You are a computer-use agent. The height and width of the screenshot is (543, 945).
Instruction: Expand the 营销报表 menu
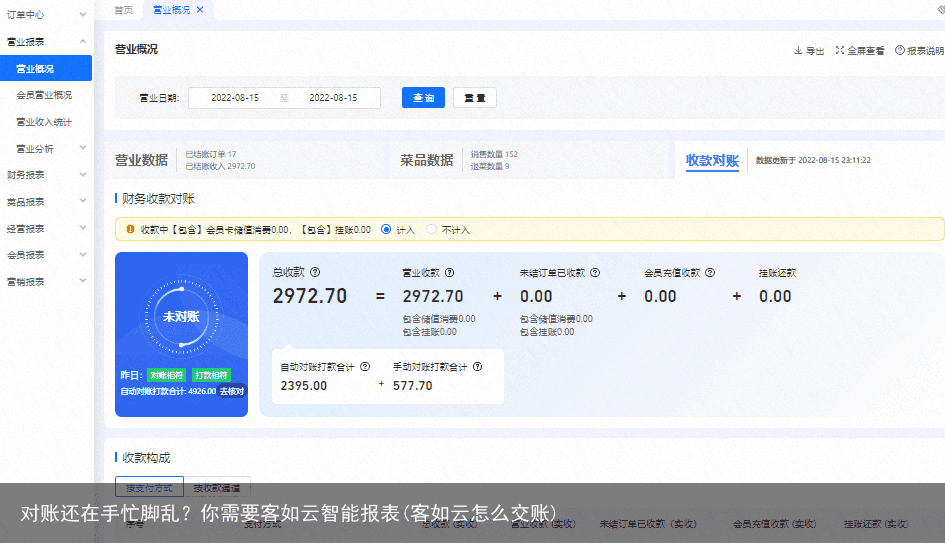[x=83, y=281]
